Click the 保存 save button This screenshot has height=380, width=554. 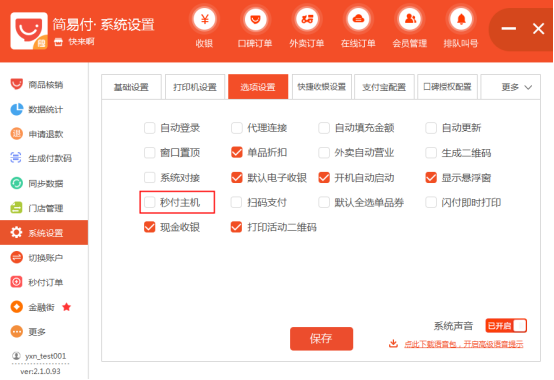point(321,339)
